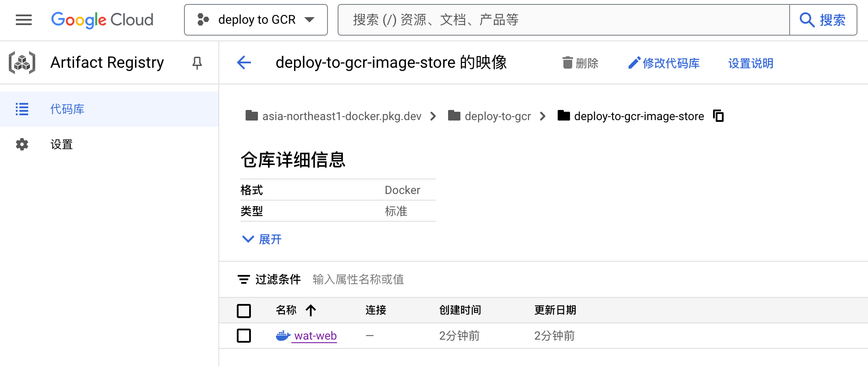Screen dimensions: 868x366
Task: Click the 创建时间 column header
Action: 460,310
